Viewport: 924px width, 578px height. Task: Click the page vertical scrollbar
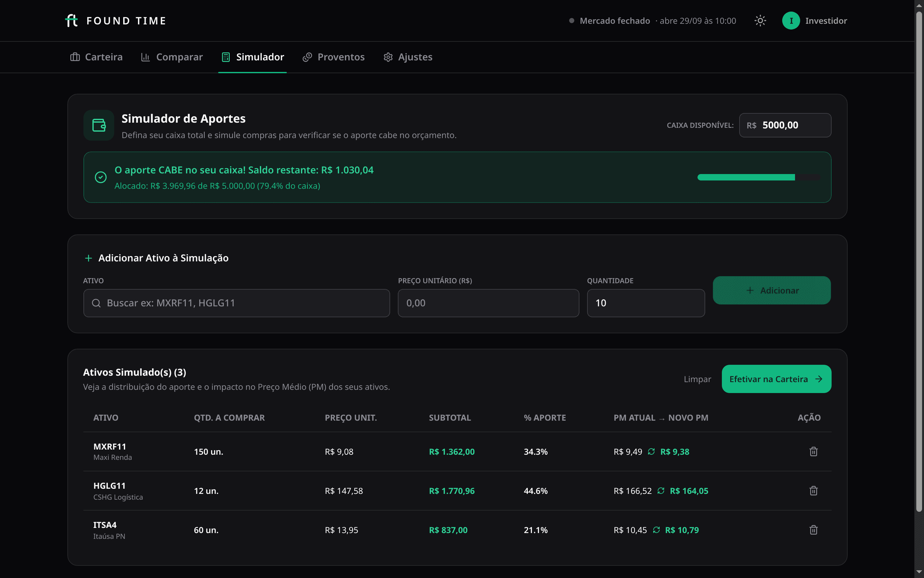click(x=919, y=262)
